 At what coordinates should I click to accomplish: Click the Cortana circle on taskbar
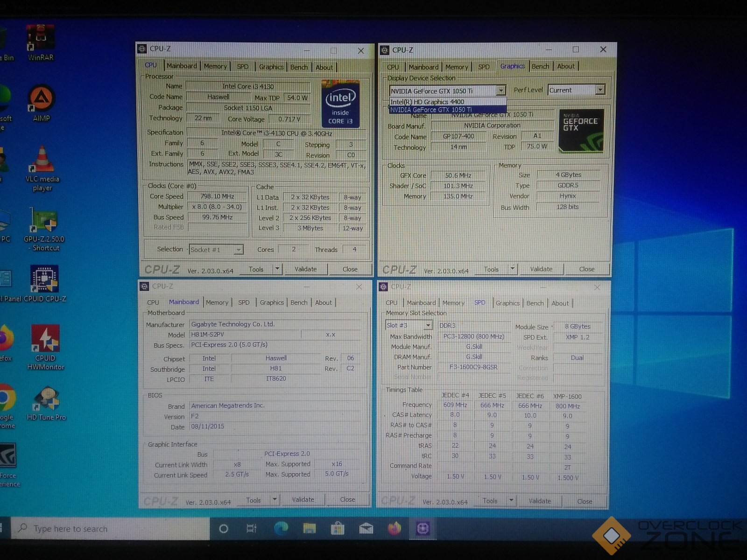[x=224, y=529]
